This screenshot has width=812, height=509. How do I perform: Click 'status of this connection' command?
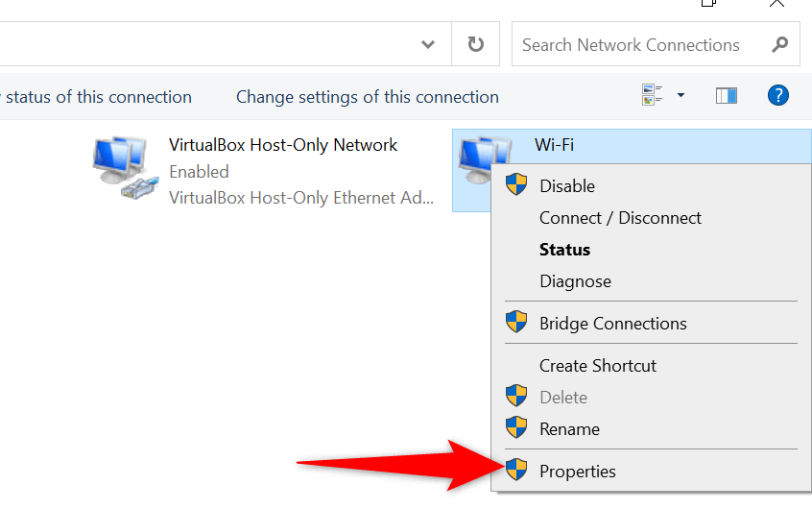coord(98,97)
